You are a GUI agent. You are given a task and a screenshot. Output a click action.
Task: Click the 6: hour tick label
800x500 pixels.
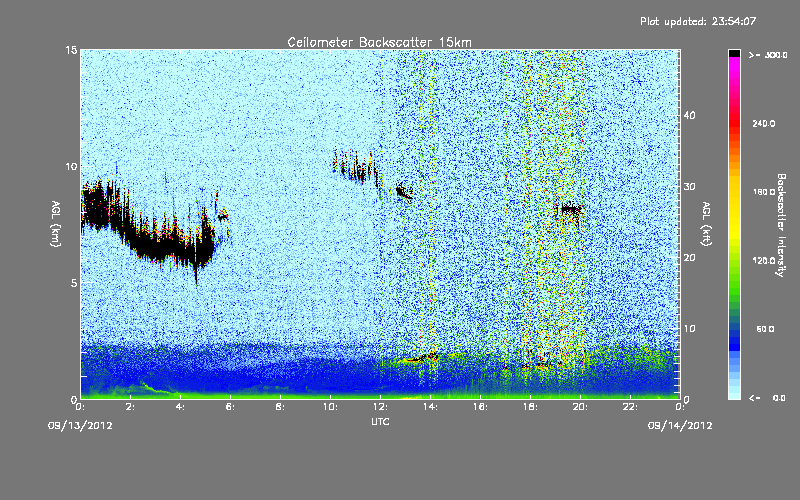pos(230,407)
